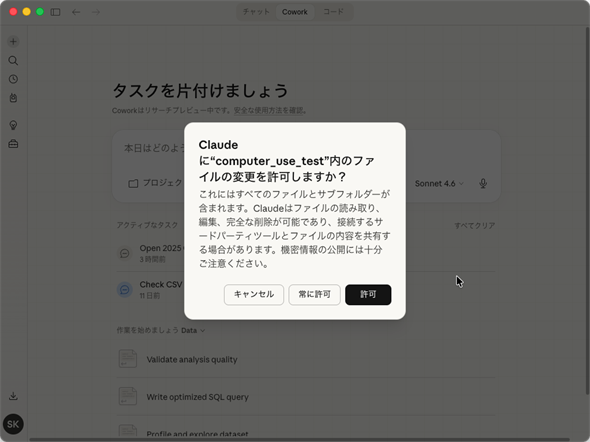Image resolution: width=590 pixels, height=442 pixels.
Task: Click the microphone voice input icon
Action: (483, 184)
